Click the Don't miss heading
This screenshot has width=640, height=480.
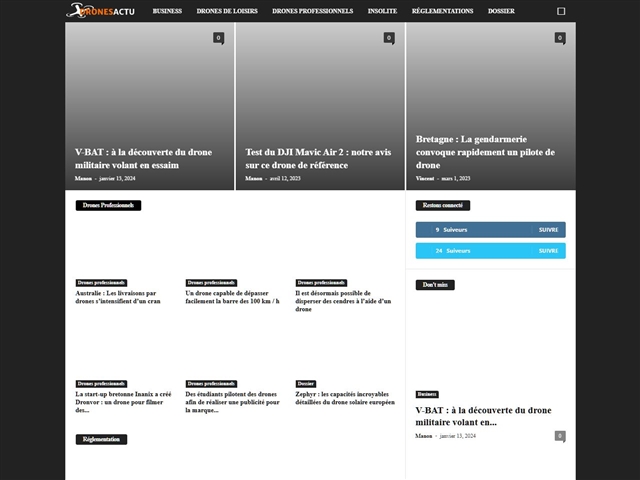click(x=435, y=285)
